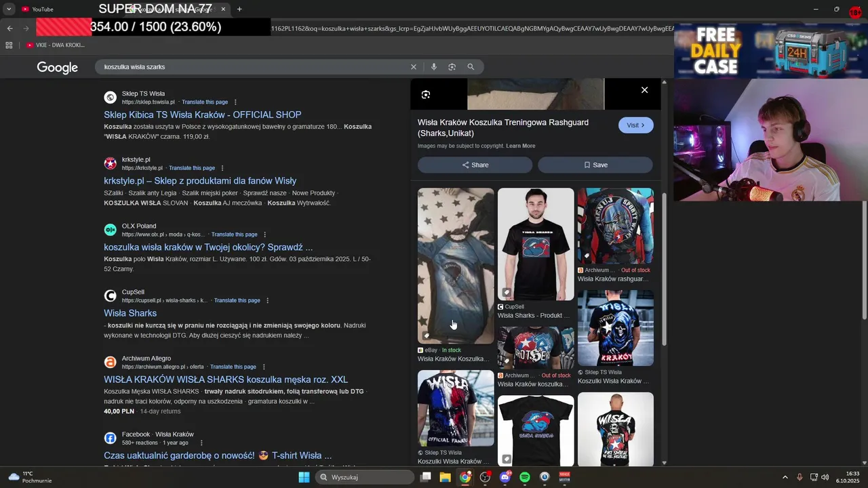Click the CupSell site favicon
The height and width of the screenshot is (488, 868).
(110, 296)
